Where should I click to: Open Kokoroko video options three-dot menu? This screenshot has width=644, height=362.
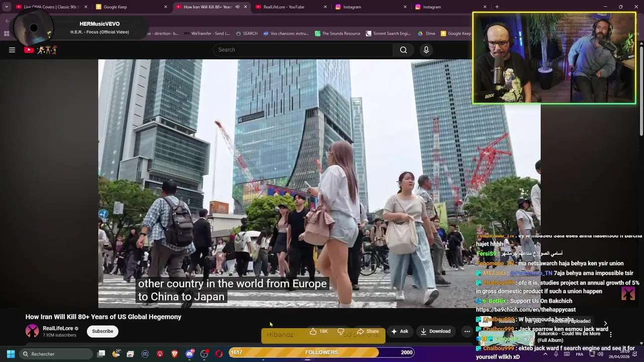[610, 334]
